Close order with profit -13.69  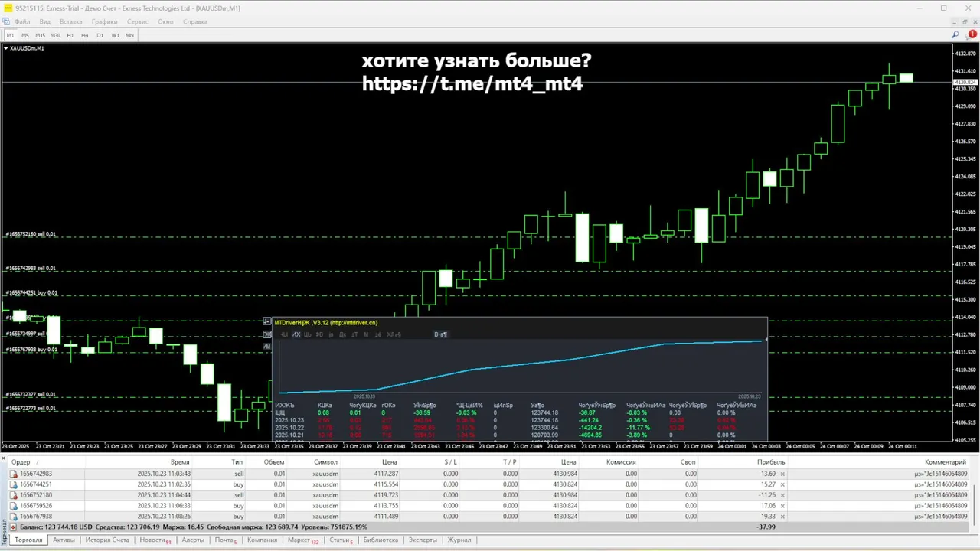[782, 474]
